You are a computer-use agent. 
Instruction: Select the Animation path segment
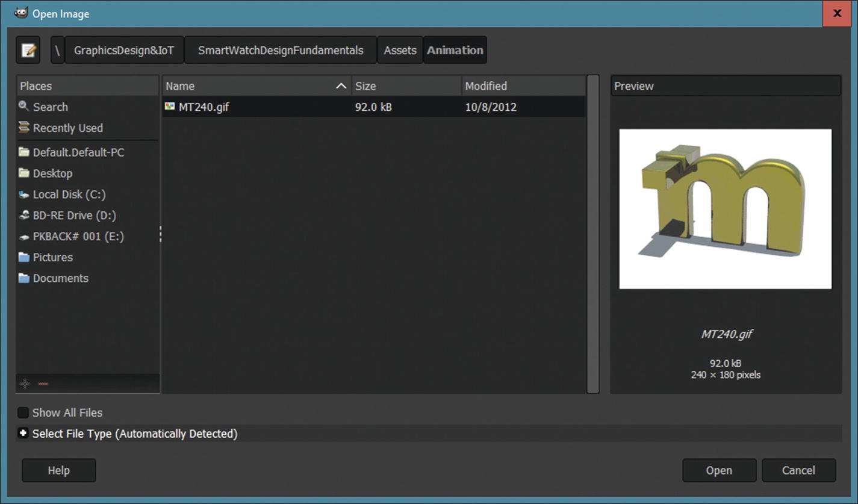click(x=455, y=50)
